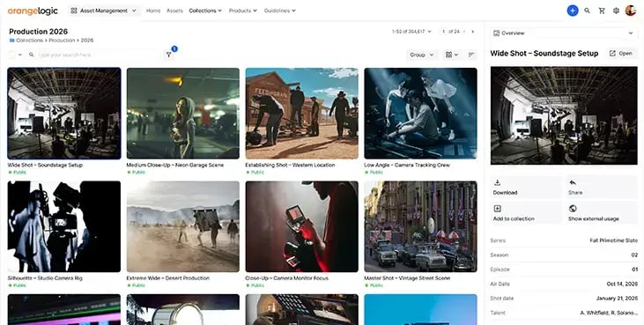Click 2026 in the breadcrumb
The image size is (644, 325).
click(x=87, y=41)
